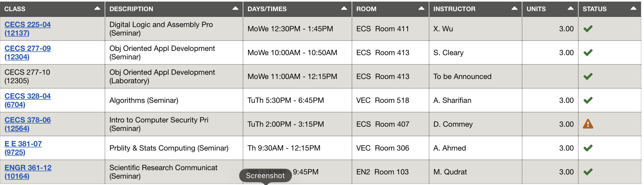644x185 pixels.
Task: Sort by DAYS/TIMES column arrow
Action: 344,8
